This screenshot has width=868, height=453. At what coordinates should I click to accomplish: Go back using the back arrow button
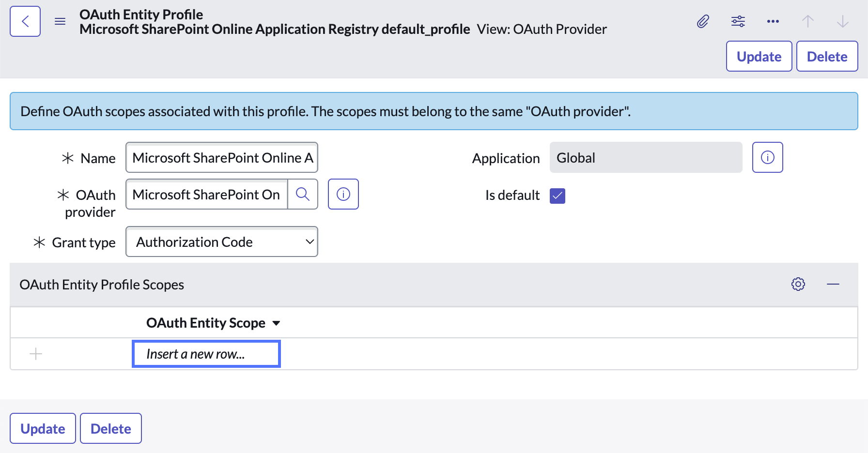click(25, 21)
